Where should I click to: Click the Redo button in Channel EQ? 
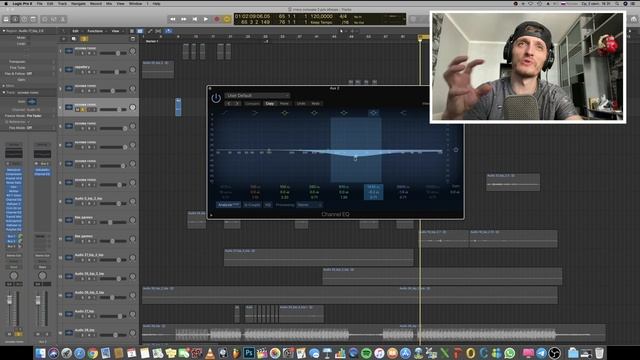pyautogui.click(x=316, y=104)
